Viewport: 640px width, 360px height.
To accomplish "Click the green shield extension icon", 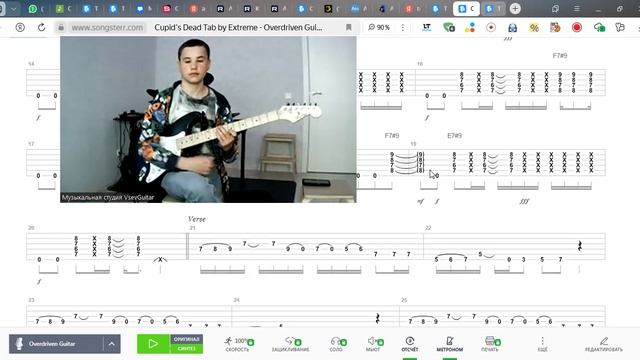I will pyautogui.click(x=449, y=27).
